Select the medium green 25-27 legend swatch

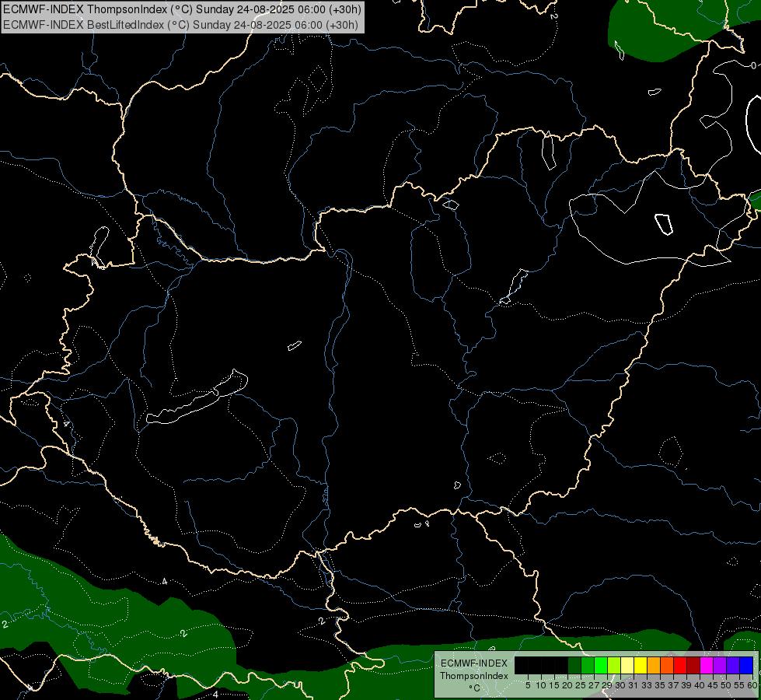(587, 665)
